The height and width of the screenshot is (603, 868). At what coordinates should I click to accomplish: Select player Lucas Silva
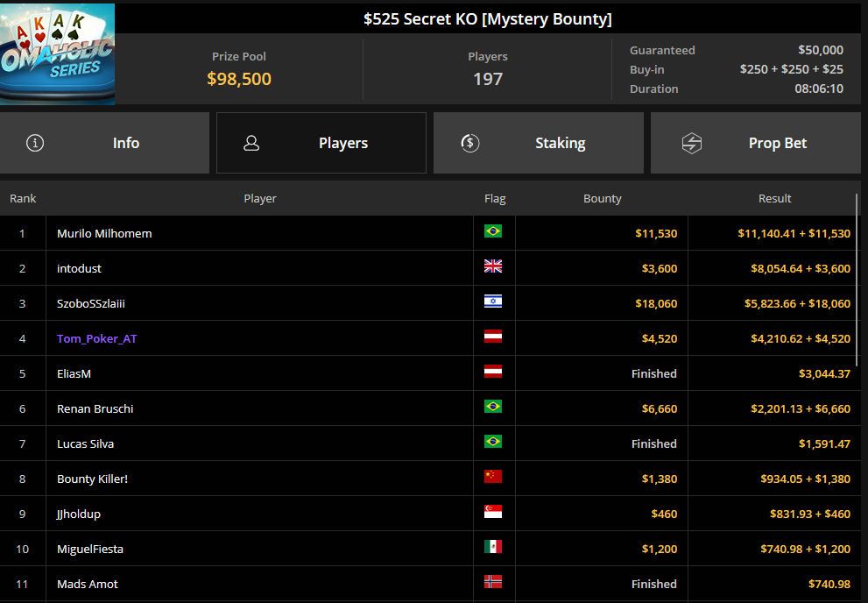pyautogui.click(x=85, y=444)
